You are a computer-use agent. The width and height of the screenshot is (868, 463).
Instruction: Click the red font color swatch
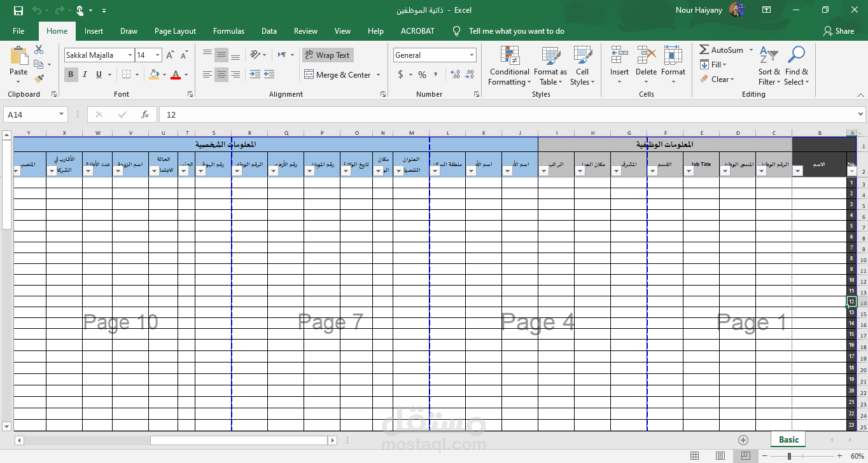coord(176,74)
